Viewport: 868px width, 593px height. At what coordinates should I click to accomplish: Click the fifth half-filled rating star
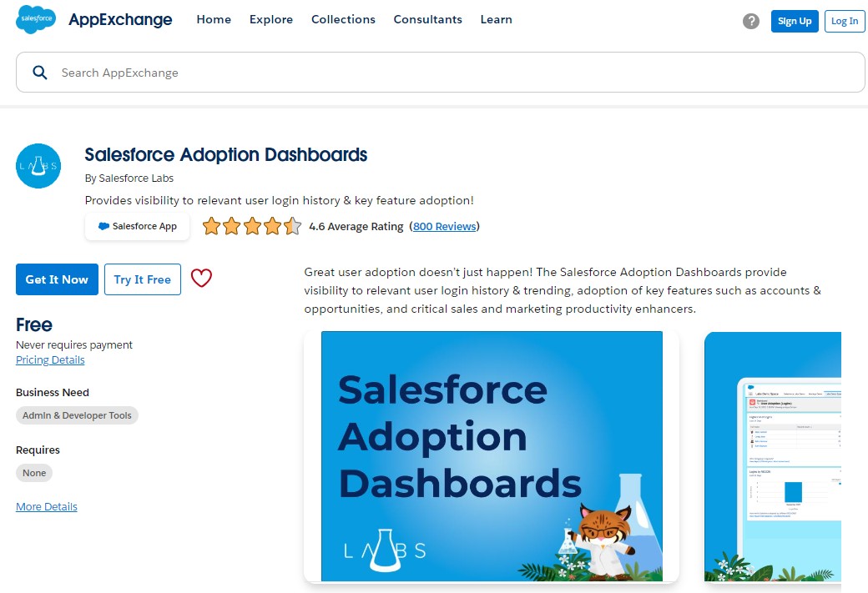[x=291, y=225]
